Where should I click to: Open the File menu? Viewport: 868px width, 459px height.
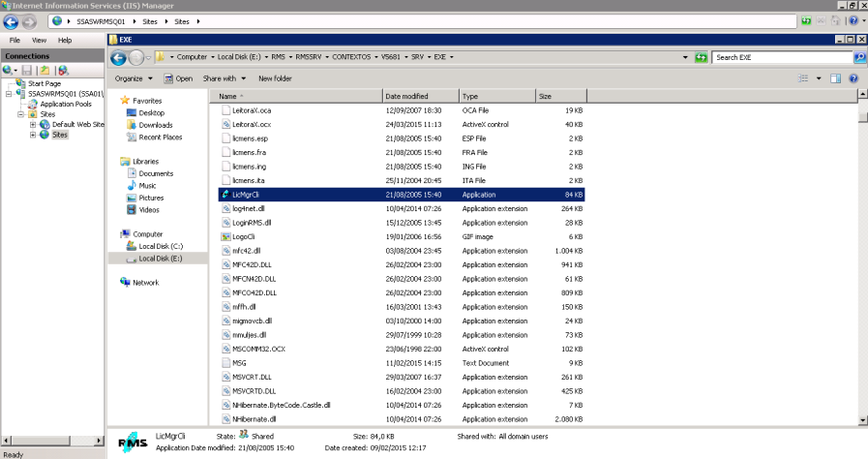pos(15,40)
